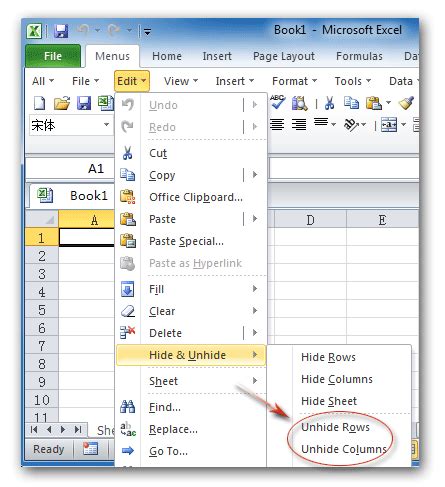Open the font name dropdown arrow
Image resolution: width=445 pixels, height=487 pixels.
point(106,125)
